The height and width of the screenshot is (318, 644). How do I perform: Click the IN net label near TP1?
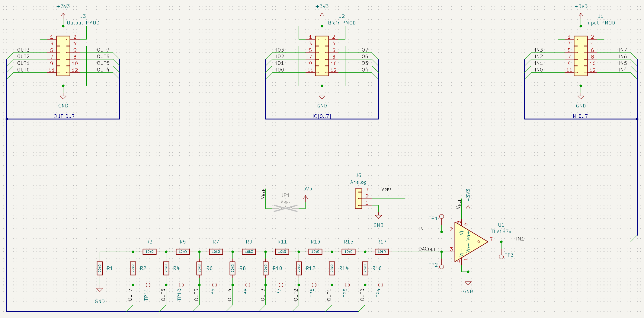421,229
